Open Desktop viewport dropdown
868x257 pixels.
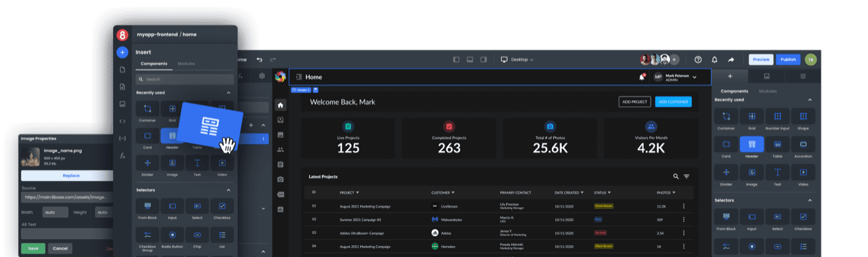coord(517,60)
